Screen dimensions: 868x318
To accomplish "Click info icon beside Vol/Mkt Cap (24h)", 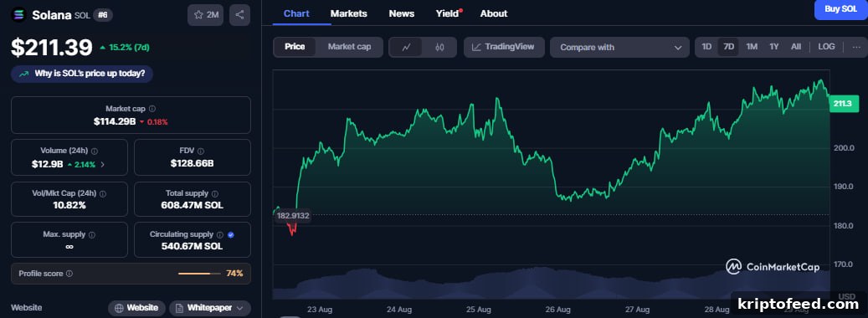I will 103,193.
